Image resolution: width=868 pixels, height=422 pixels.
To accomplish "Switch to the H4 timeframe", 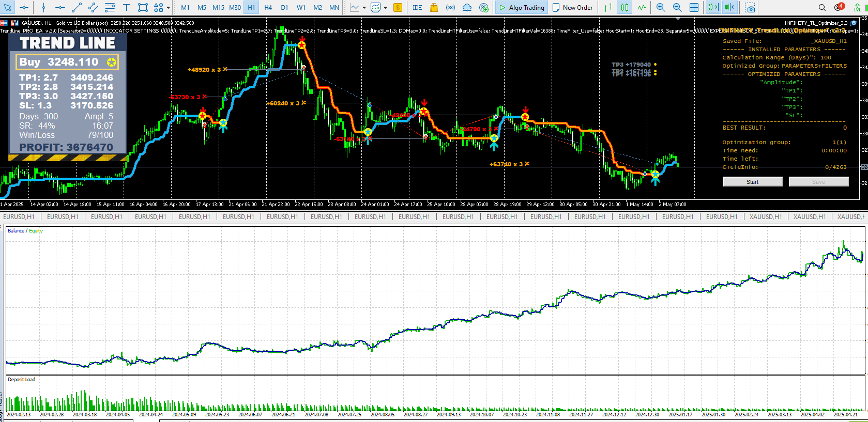I will pyautogui.click(x=268, y=7).
